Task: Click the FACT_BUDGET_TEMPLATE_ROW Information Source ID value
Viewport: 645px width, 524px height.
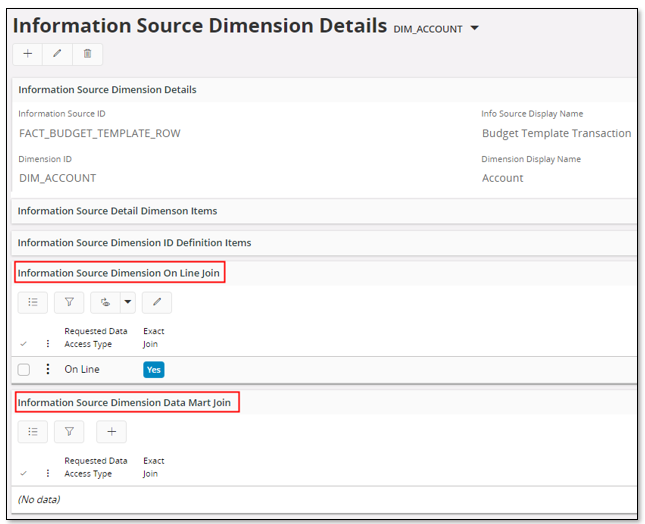Action: coord(99,133)
